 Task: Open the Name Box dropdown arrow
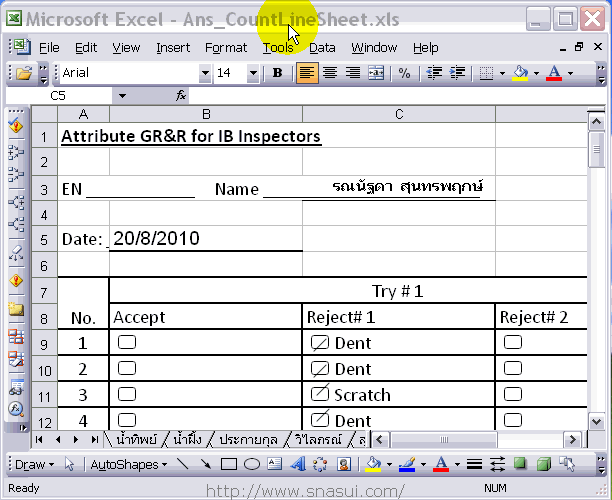coord(121,96)
